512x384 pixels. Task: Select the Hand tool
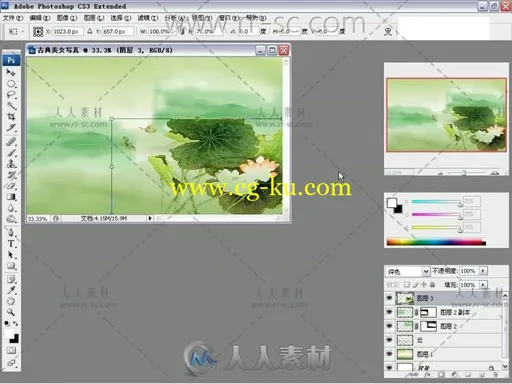click(11, 301)
